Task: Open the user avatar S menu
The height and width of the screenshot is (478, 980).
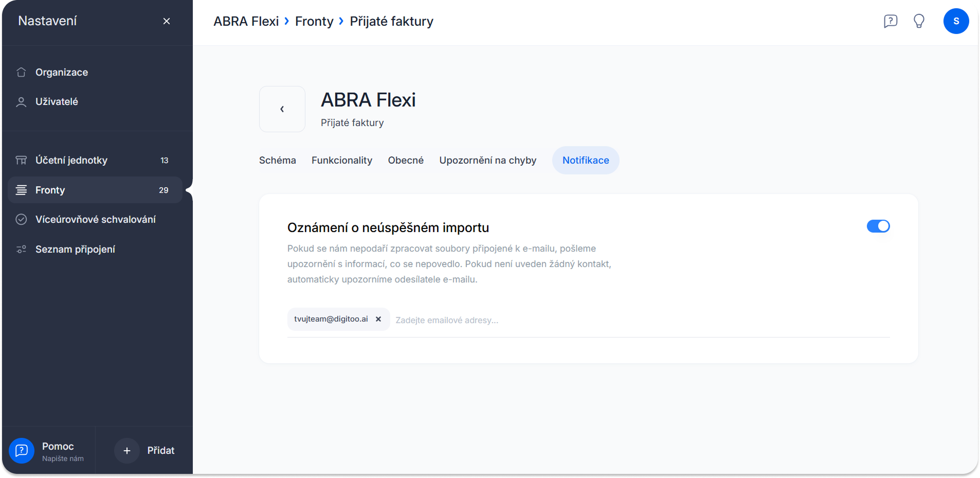Action: point(956,21)
